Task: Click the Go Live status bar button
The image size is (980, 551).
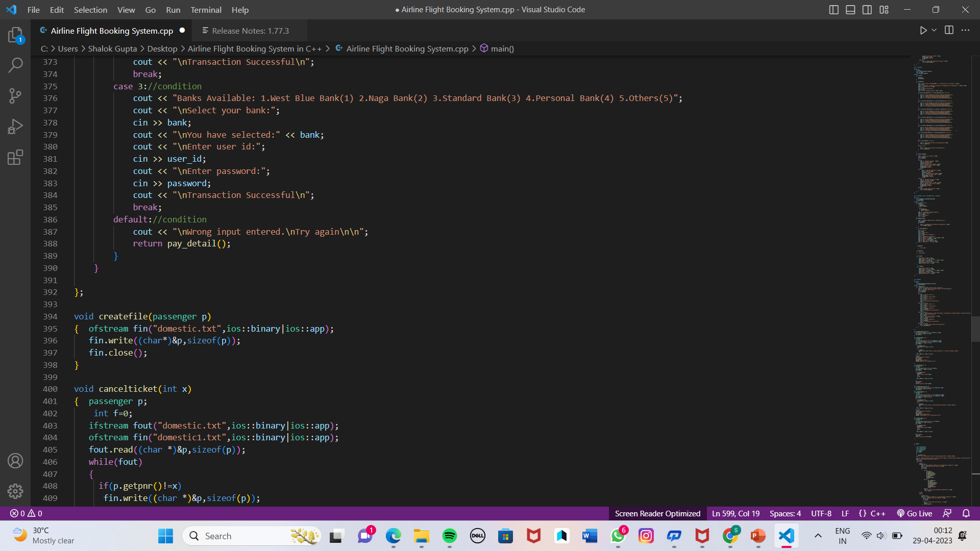Action: coord(915,513)
